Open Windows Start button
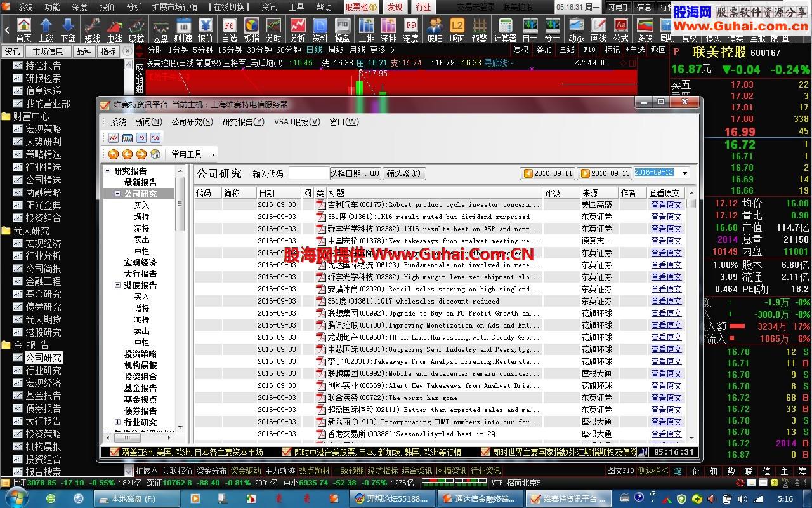 click(x=18, y=498)
